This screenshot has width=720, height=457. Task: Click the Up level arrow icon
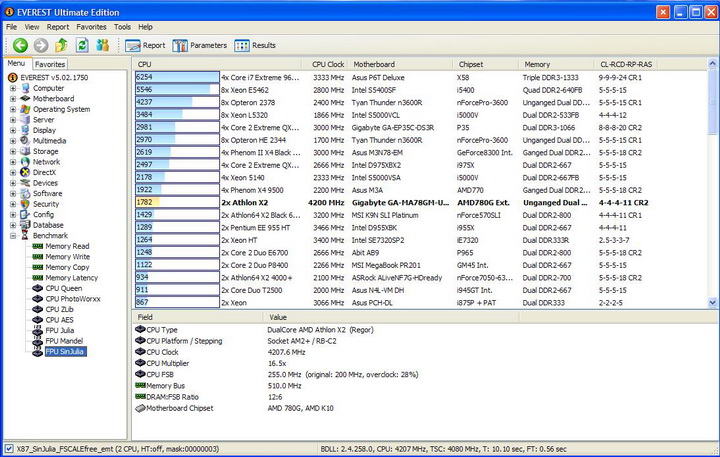(61, 45)
